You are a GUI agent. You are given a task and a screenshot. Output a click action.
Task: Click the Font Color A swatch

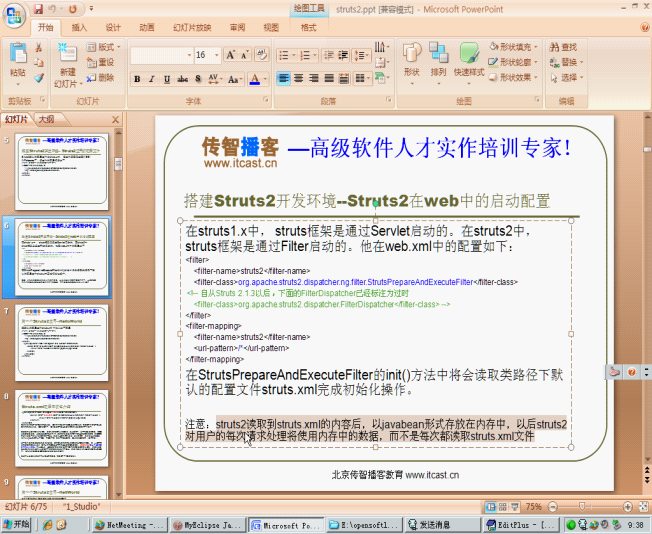point(255,79)
